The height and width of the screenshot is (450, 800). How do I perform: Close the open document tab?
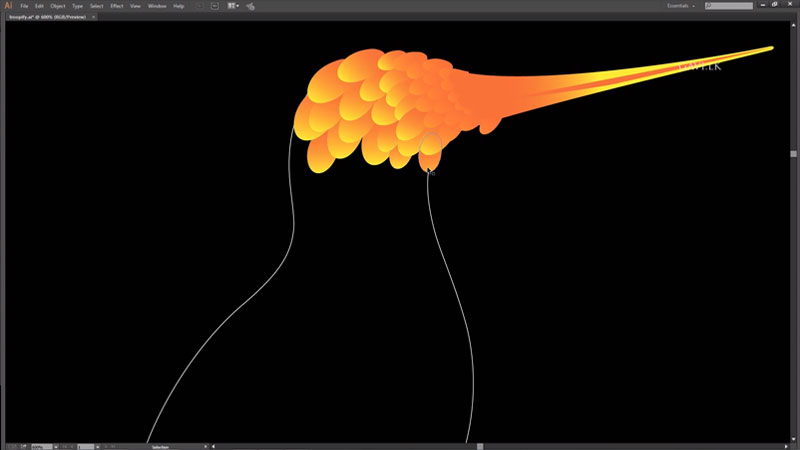[93, 17]
